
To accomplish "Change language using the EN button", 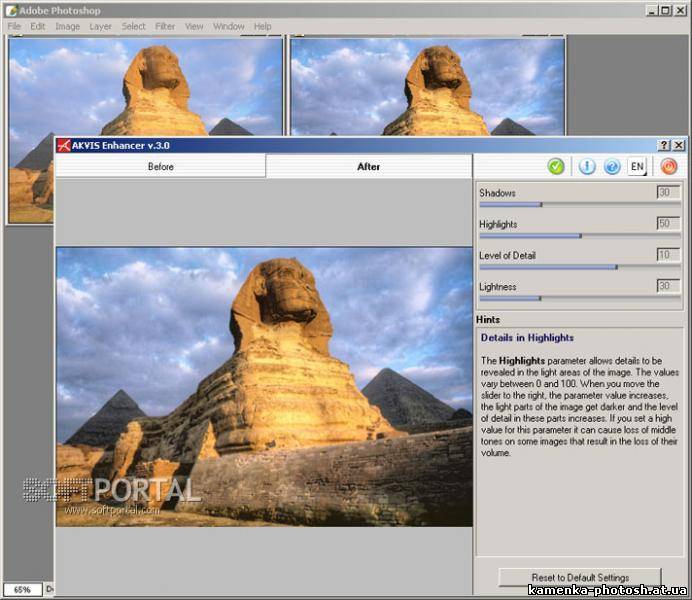I will (x=637, y=166).
